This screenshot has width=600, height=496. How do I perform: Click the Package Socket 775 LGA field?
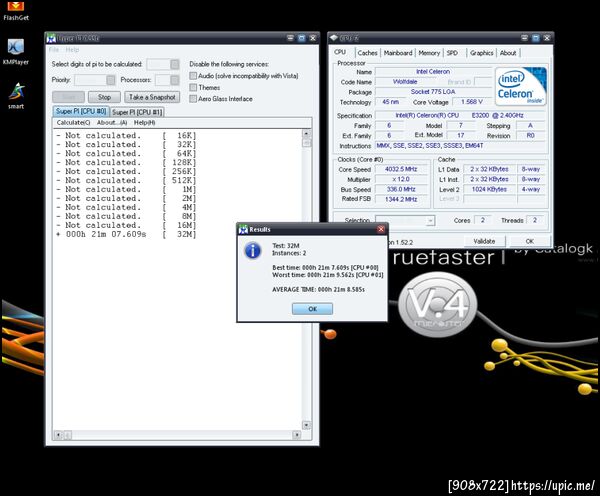coord(433,92)
